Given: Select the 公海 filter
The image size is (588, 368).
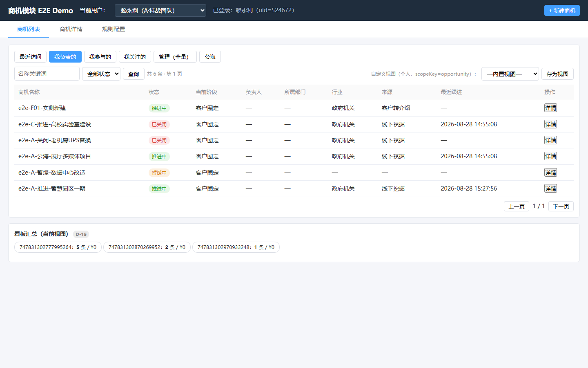Looking at the screenshot, I should (210, 57).
